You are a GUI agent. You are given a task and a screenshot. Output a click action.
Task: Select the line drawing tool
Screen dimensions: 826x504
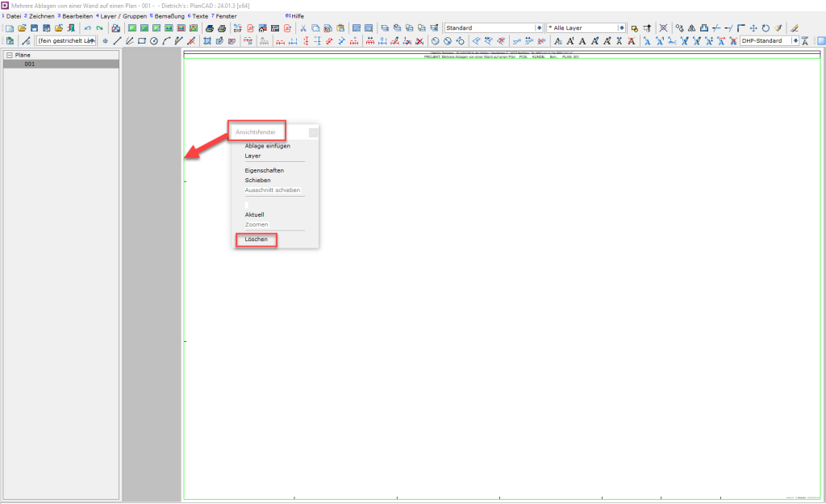[x=117, y=40]
